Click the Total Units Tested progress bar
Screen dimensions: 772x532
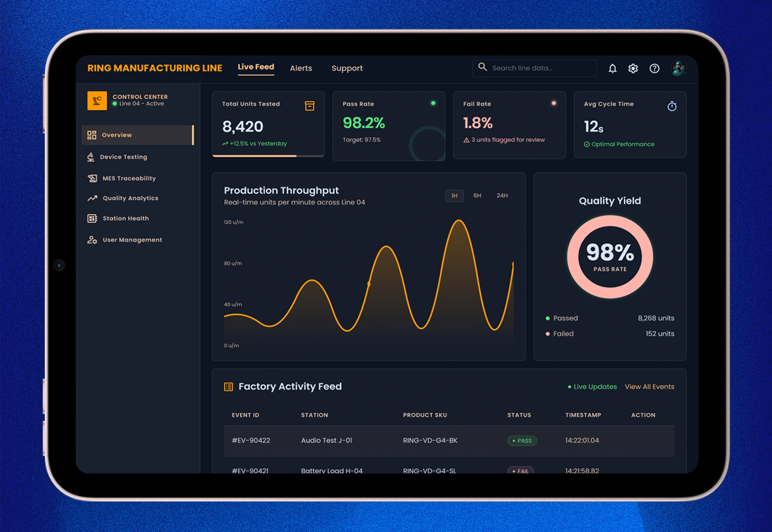click(x=268, y=155)
